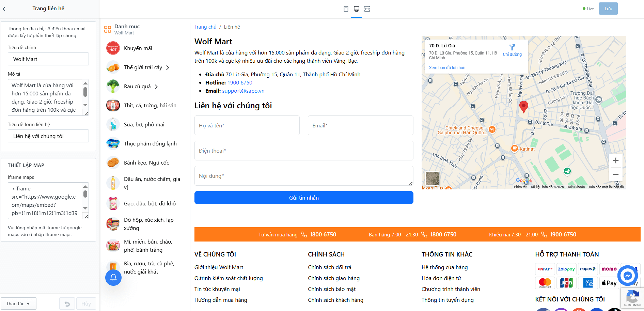
Task: Open Chính sách đổi trả link
Action: (x=330, y=267)
